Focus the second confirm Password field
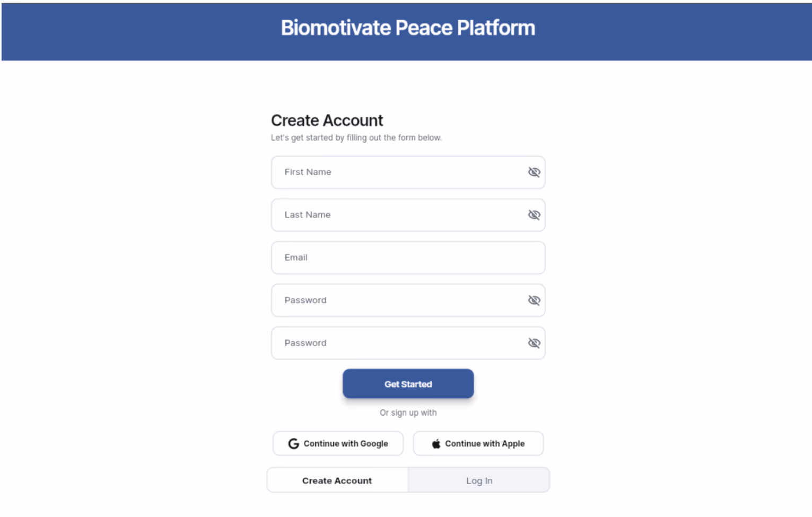Image resolution: width=812 pixels, height=517 pixels. coord(398,343)
